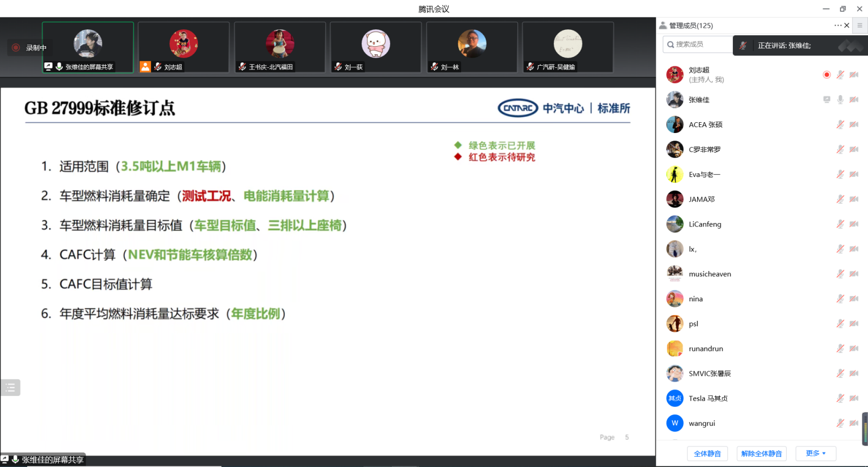The width and height of the screenshot is (868, 467).
Task: Unmute the microphone of Tesla 马其贞
Action: tap(840, 399)
